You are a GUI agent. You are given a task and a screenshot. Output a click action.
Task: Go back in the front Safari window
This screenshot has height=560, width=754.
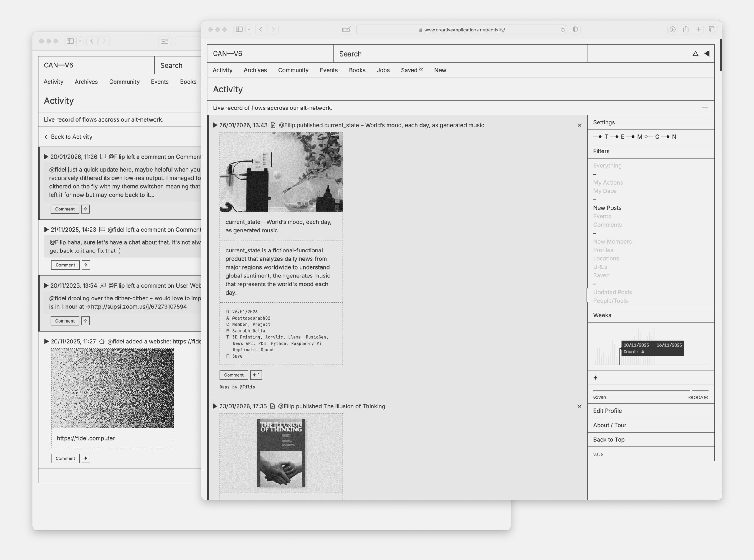click(261, 29)
